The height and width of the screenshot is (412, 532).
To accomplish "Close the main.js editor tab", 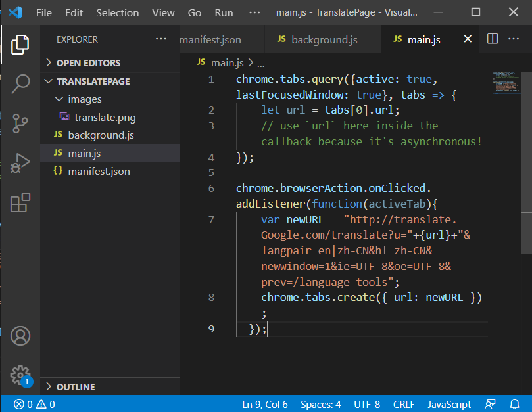I will pos(468,39).
